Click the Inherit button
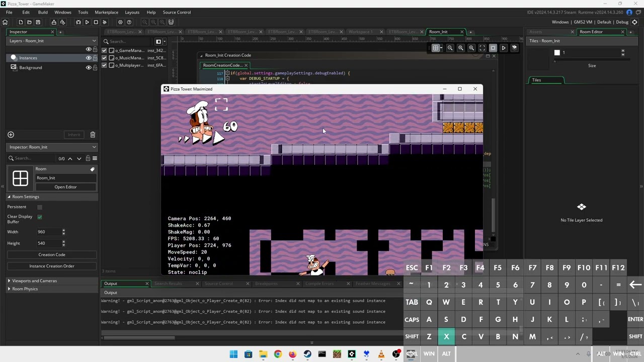This screenshot has width=644, height=362. point(74,135)
